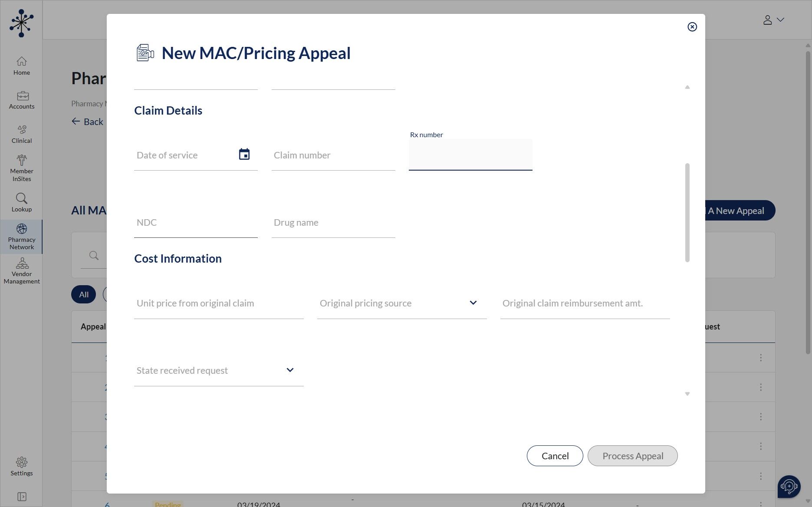Select the Pharmacy Network menu item
This screenshot has width=812, height=507.
(x=22, y=237)
